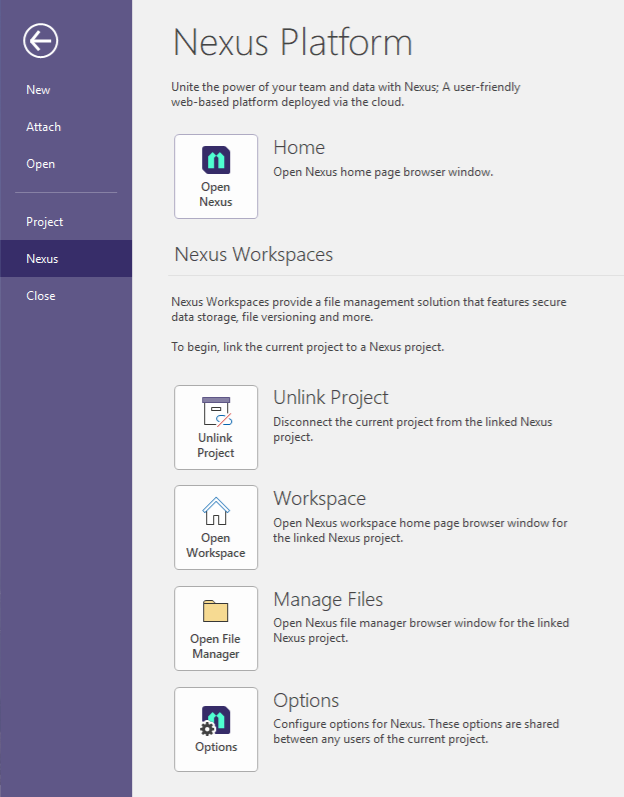624x797 pixels.
Task: Click the Nexus Workspaces section heading
Action: click(254, 254)
